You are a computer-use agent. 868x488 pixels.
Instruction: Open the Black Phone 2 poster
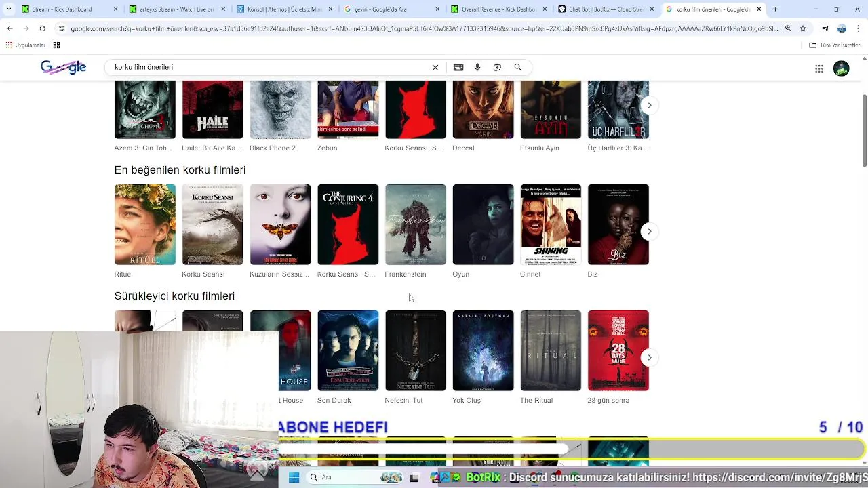280,110
